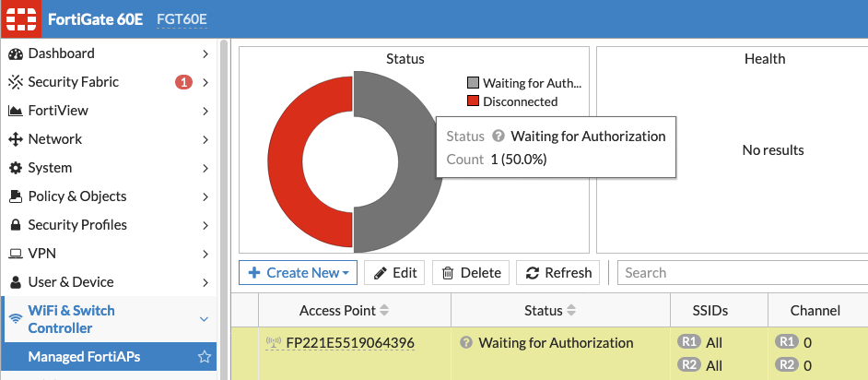This screenshot has height=380, width=868.
Task: Click the R1 badge in Channel column
Action: tap(787, 342)
